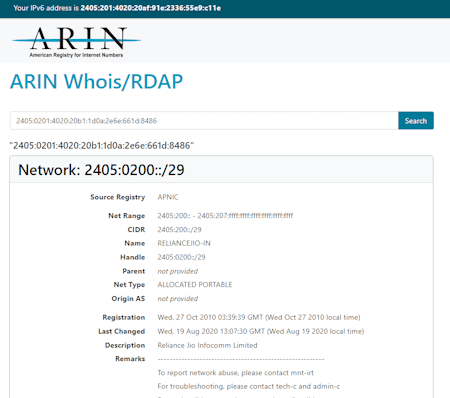Click the Net Range label
Image resolution: width=450 pixels, height=398 pixels.
click(127, 216)
